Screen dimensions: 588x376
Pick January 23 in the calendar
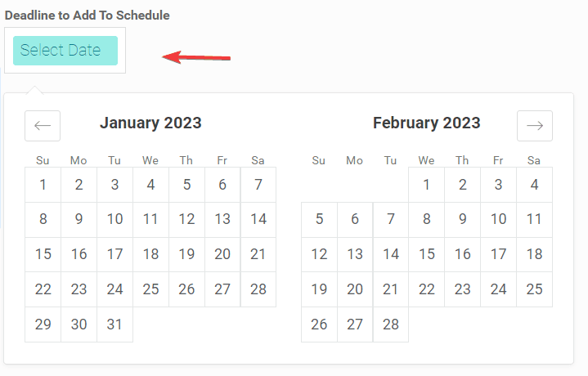tap(79, 289)
